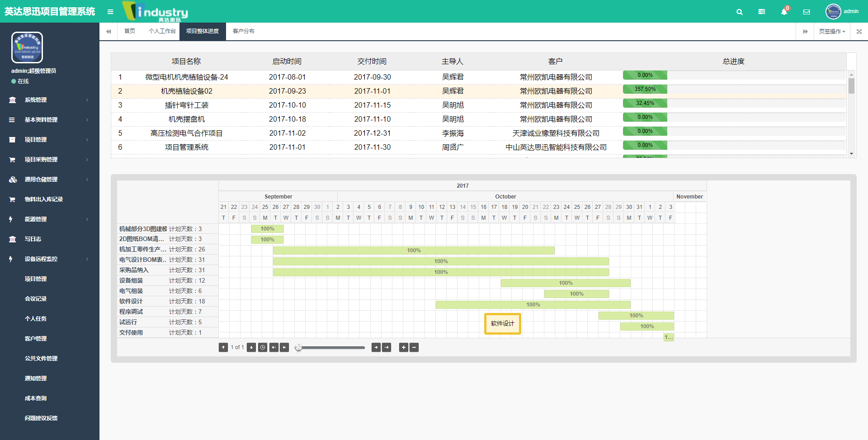Open 会议记录 in sidebar
868x440 pixels.
50,299
